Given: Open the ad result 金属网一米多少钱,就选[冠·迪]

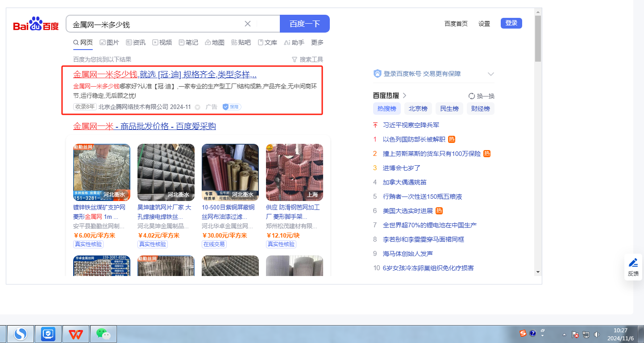Looking at the screenshot, I should [165, 74].
